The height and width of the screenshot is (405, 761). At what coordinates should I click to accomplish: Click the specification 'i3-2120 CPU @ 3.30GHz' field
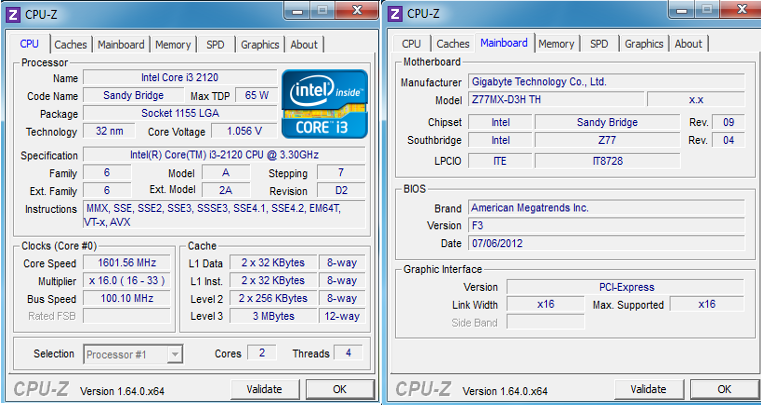click(x=224, y=155)
